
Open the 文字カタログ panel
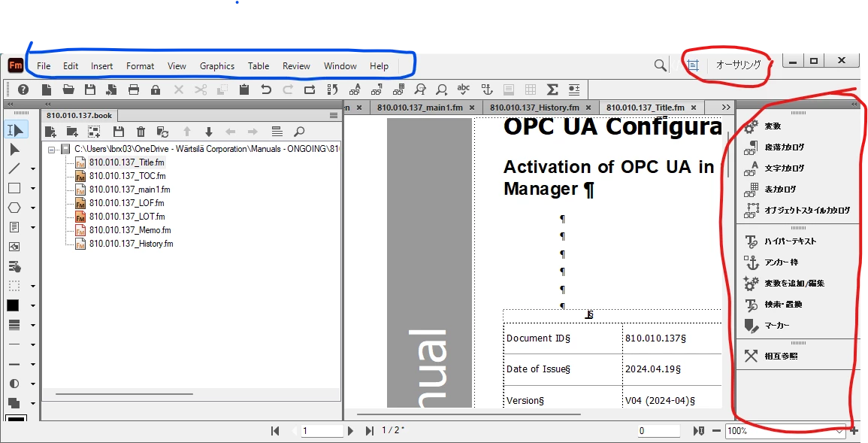point(785,168)
